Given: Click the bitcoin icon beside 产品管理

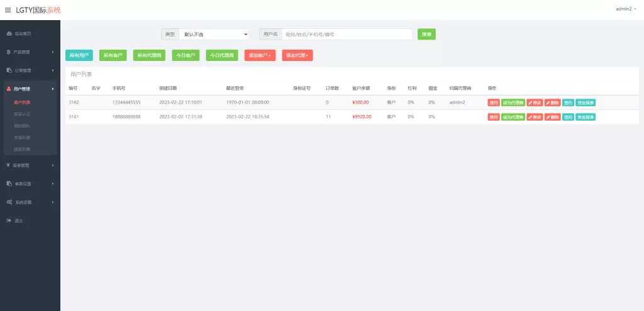Looking at the screenshot, I should pos(9,52).
